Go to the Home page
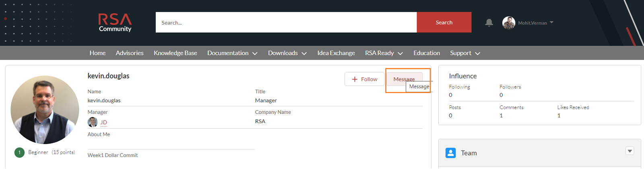Image resolution: width=644 pixels, height=169 pixels. click(97, 53)
